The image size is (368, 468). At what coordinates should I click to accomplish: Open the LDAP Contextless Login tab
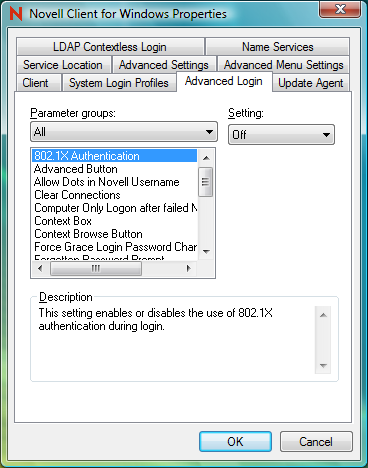[110, 47]
